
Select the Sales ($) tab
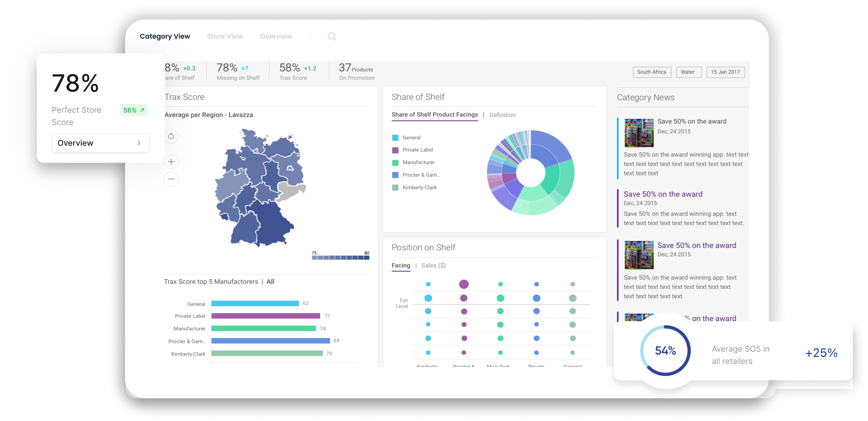[433, 266]
